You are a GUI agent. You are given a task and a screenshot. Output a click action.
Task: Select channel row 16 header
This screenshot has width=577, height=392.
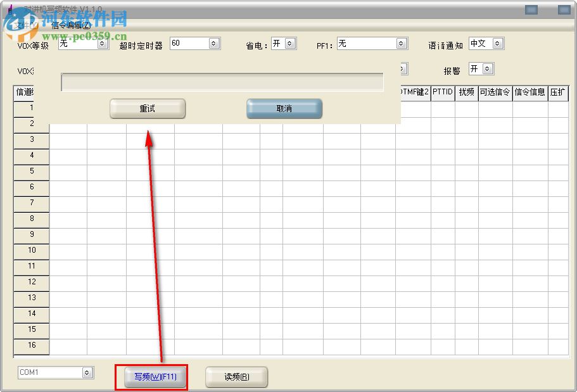(x=32, y=346)
